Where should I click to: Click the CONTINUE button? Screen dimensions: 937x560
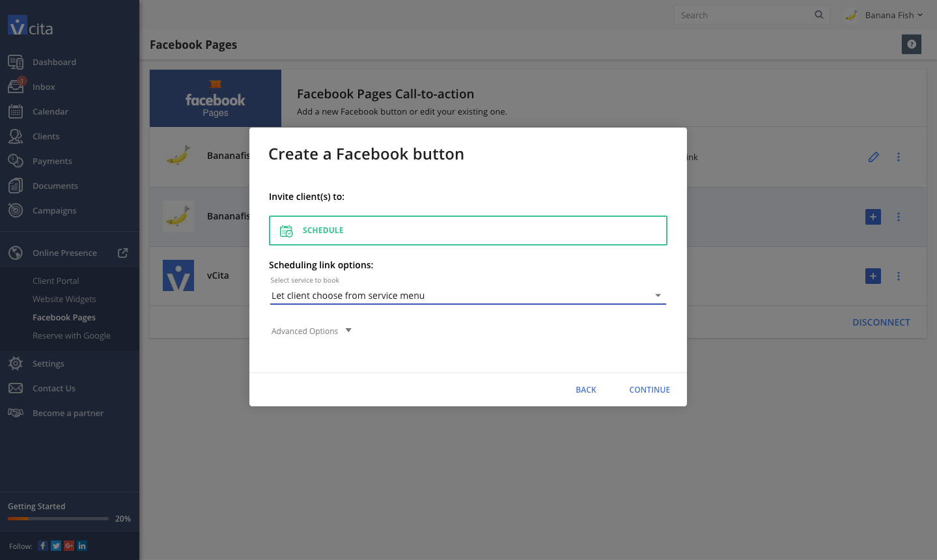coord(649,389)
